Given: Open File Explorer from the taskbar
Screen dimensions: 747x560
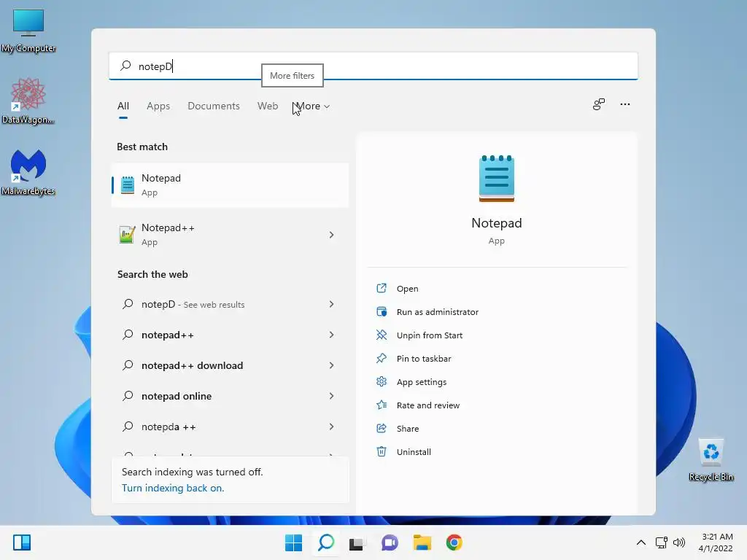Looking at the screenshot, I should [422, 542].
